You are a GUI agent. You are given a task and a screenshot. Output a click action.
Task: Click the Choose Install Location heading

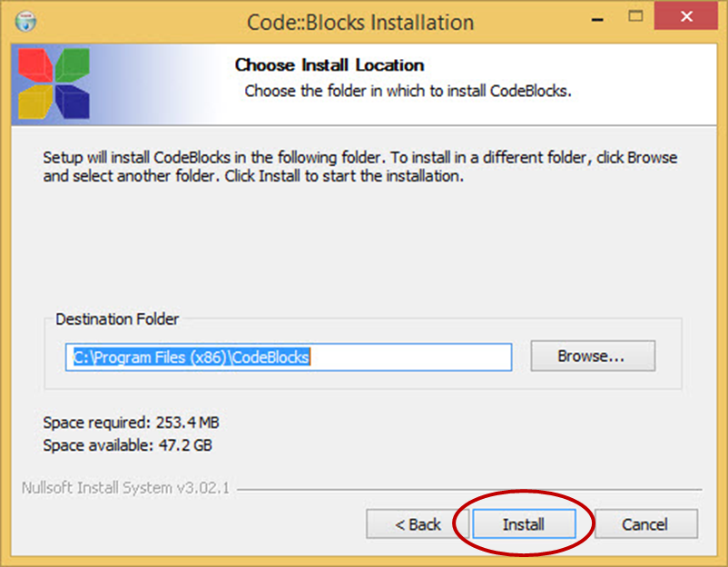[x=330, y=65]
